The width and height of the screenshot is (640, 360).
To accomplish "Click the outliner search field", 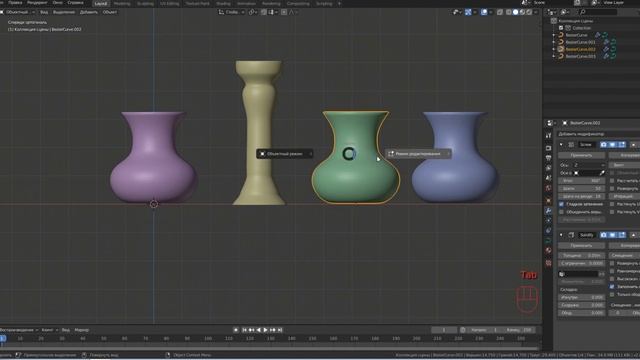I will pyautogui.click(x=598, y=13).
